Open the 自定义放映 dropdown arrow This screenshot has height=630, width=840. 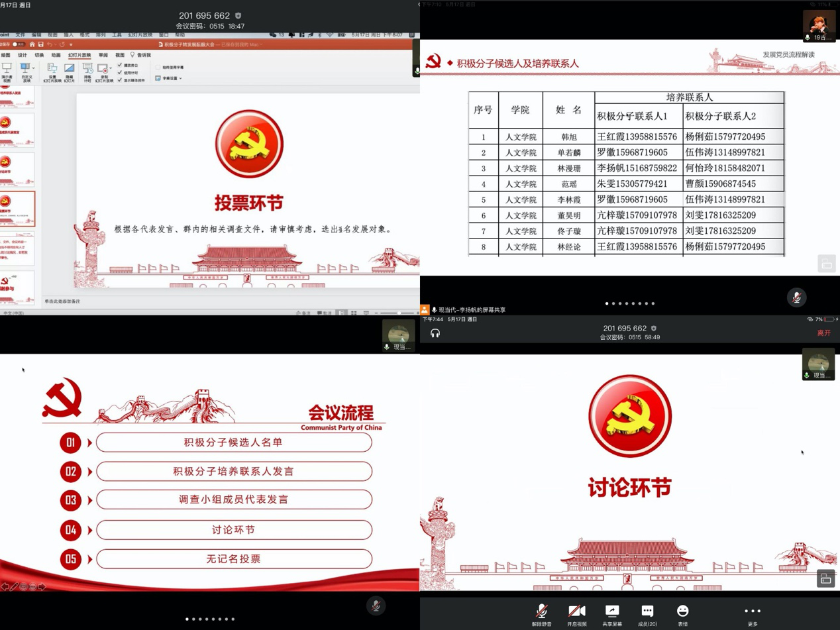click(x=33, y=68)
